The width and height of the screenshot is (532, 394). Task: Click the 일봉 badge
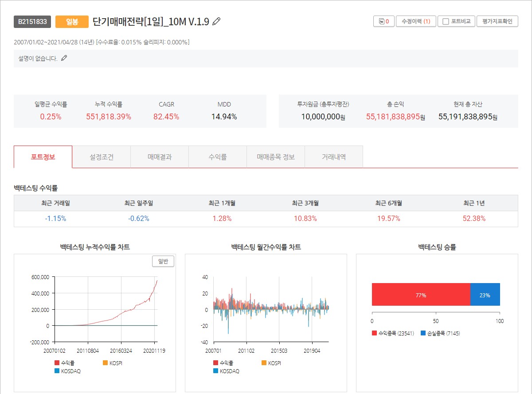72,22
